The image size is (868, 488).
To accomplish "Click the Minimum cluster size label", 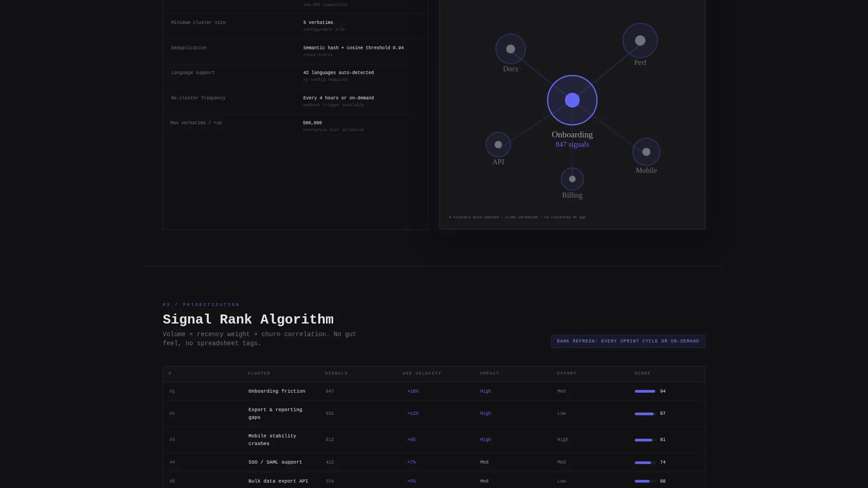I will [198, 23].
